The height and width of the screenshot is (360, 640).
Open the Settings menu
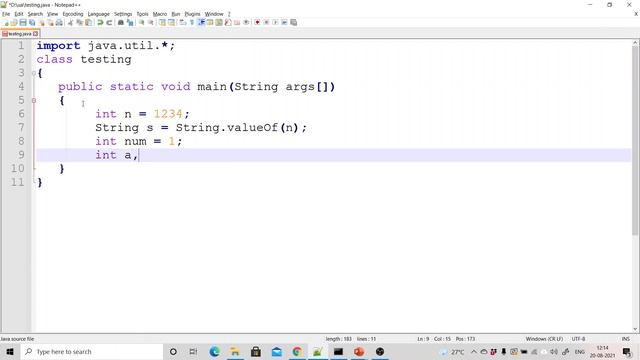[123, 14]
